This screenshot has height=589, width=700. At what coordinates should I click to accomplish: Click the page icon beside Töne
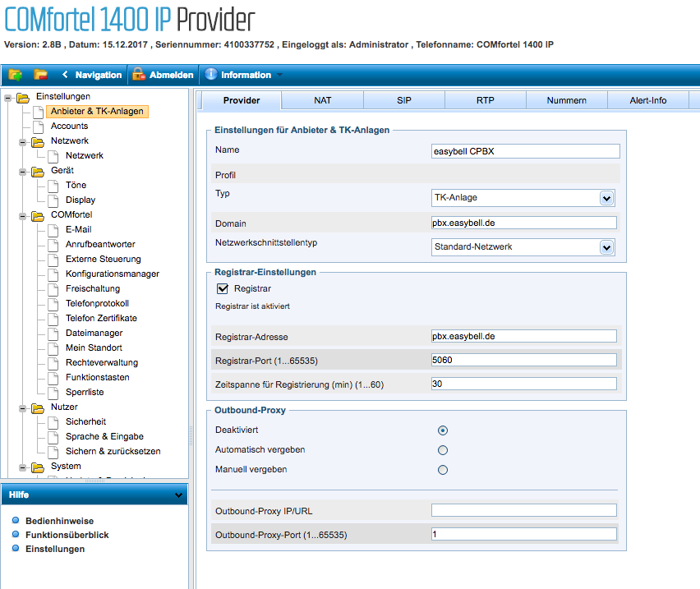(x=53, y=185)
